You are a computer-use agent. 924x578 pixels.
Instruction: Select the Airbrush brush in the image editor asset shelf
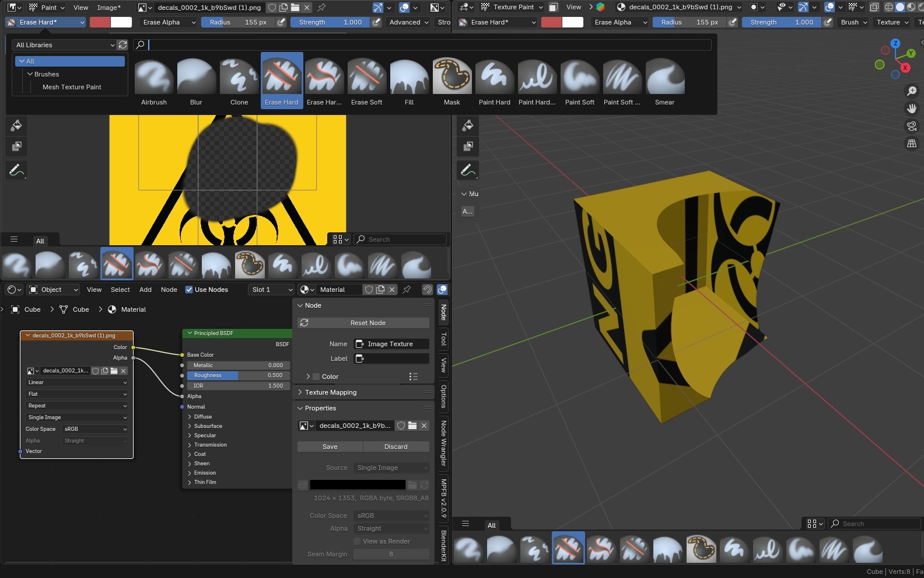pos(17,264)
